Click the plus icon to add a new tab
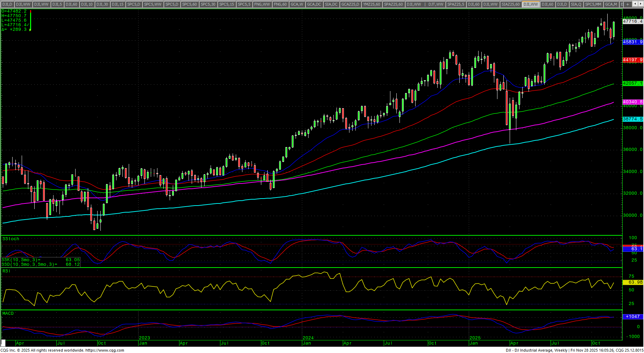644x353 pixels. (x=628, y=4)
